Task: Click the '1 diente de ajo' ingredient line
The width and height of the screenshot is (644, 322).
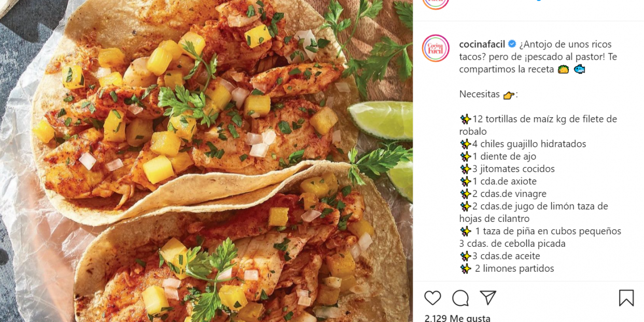Action: (x=504, y=157)
